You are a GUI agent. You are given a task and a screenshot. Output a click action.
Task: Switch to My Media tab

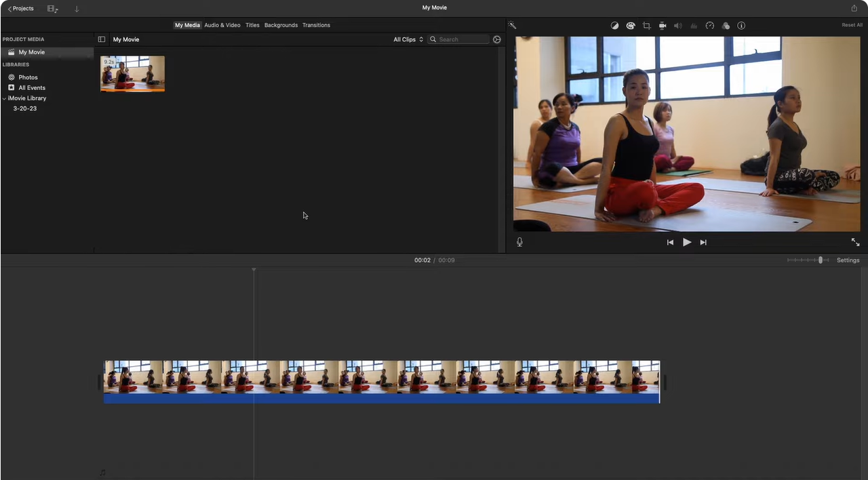point(187,25)
